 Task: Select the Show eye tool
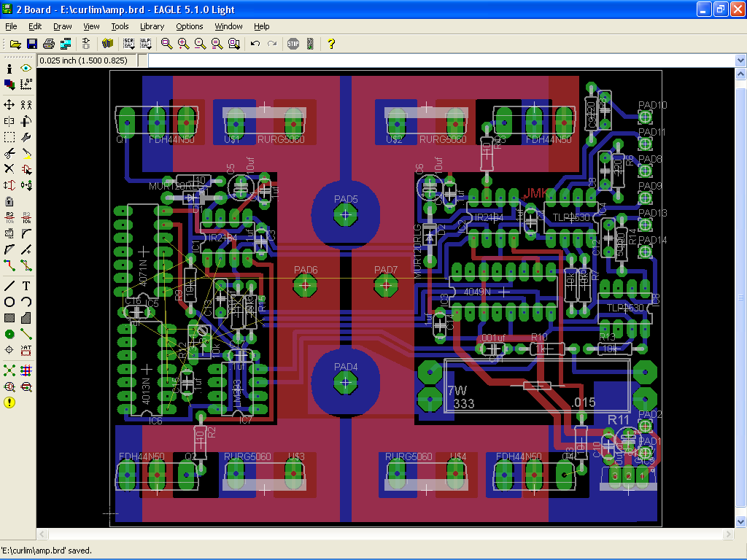(26, 69)
